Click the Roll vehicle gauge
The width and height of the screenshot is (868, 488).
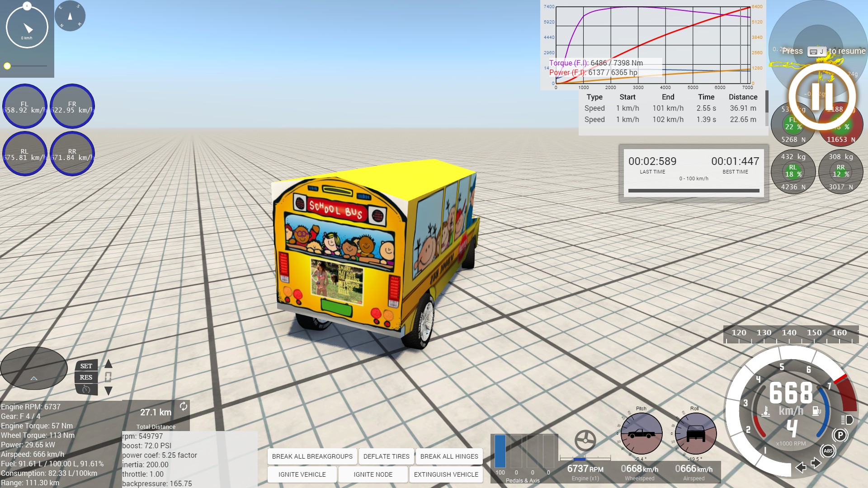click(695, 433)
